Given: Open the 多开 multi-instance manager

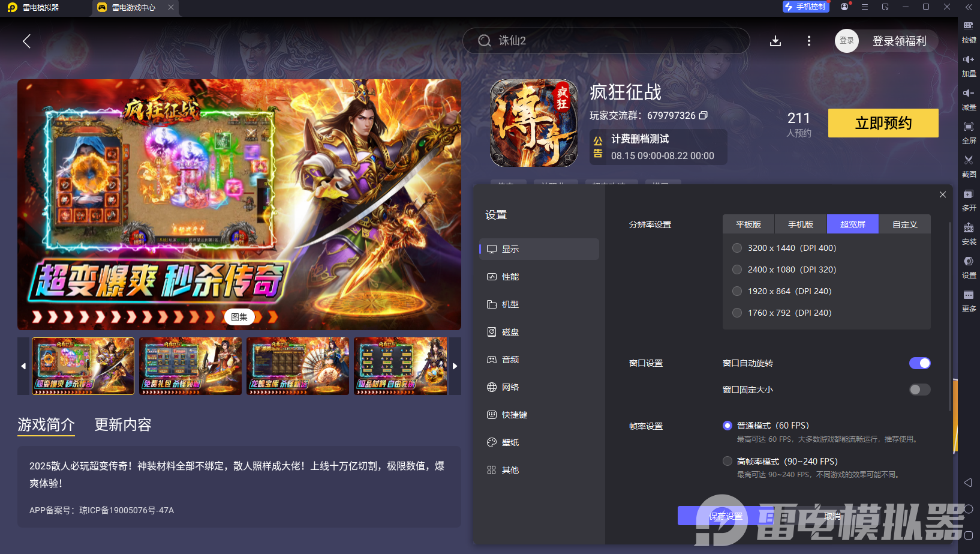Looking at the screenshot, I should [x=969, y=200].
